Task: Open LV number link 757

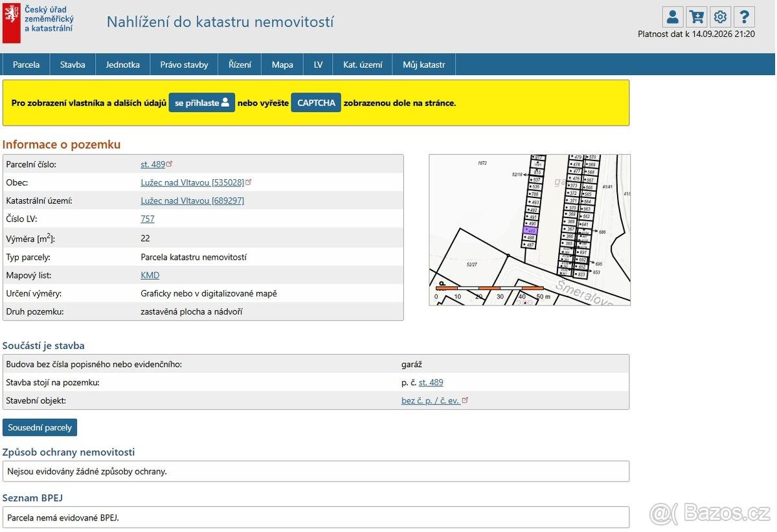Action: click(148, 219)
